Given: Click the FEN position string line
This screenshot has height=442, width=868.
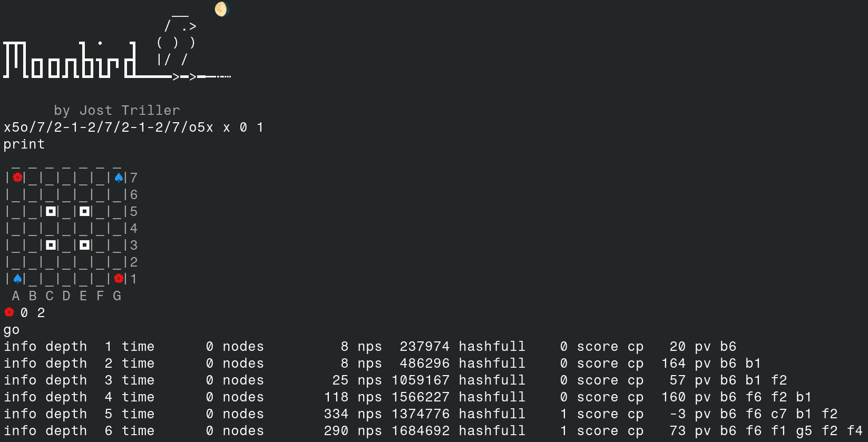Looking at the screenshot, I should coord(133,127).
